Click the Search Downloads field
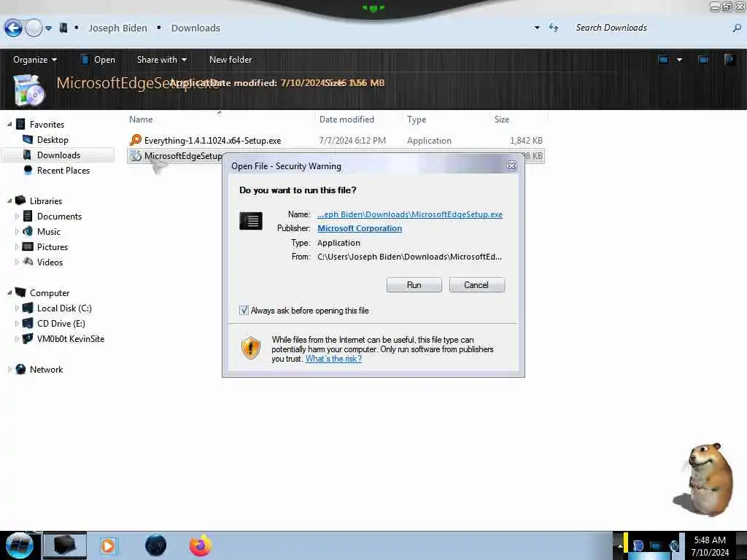 (650, 28)
